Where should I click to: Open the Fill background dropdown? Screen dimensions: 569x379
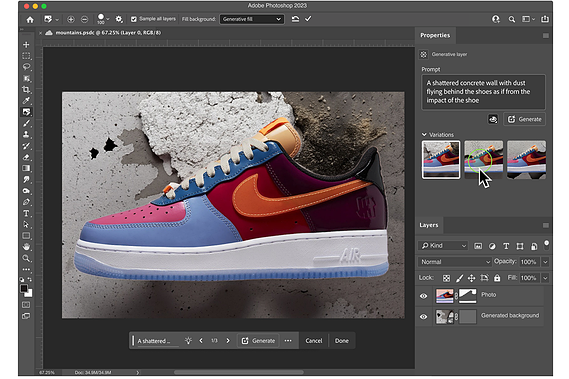[251, 19]
